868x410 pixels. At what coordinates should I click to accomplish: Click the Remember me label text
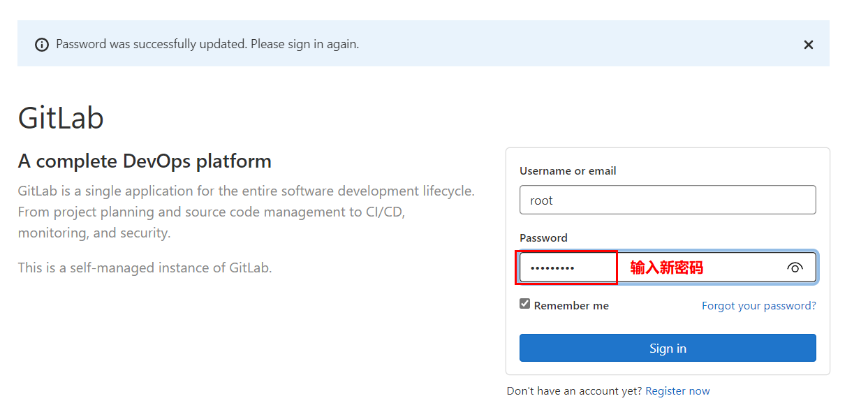(571, 306)
